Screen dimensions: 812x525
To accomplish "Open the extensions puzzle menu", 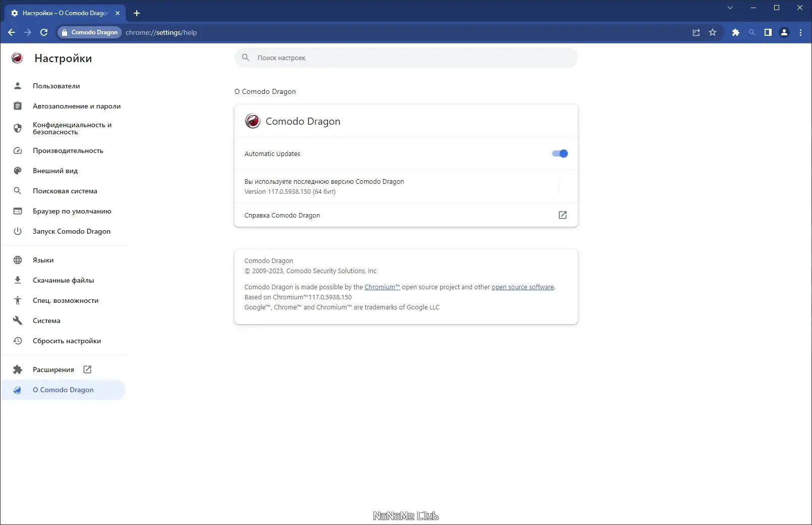I will 736,32.
